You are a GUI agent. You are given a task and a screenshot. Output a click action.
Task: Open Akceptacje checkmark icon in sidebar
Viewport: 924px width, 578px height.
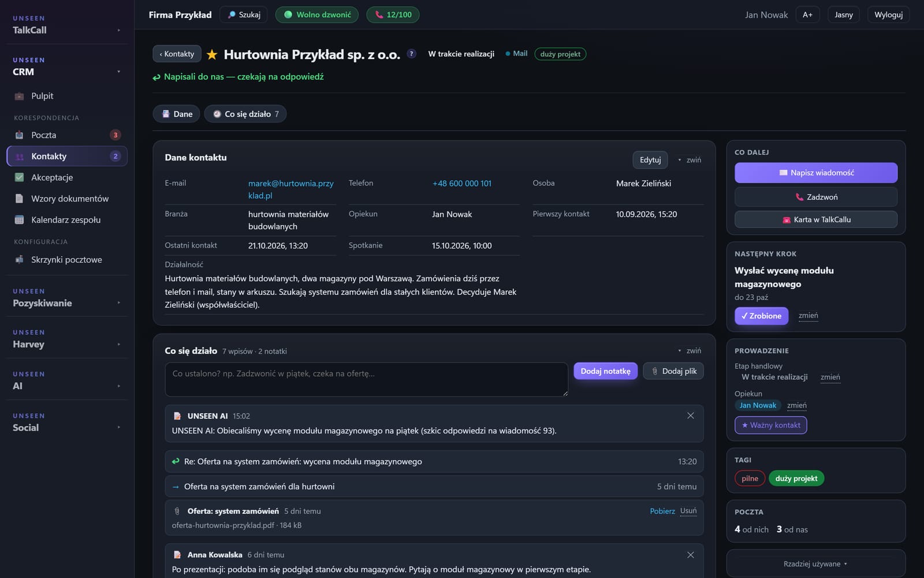tap(19, 177)
